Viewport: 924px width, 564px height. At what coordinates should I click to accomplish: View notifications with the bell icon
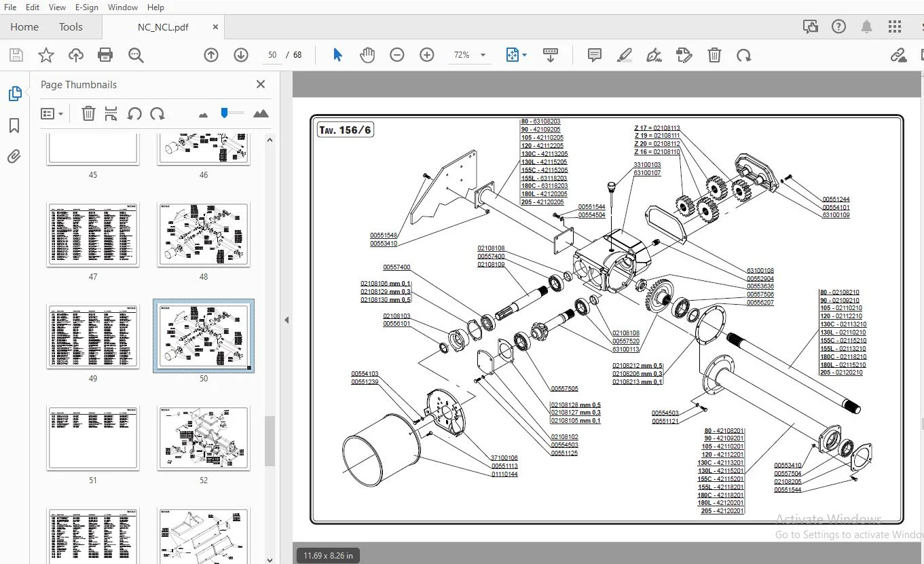pos(867,27)
